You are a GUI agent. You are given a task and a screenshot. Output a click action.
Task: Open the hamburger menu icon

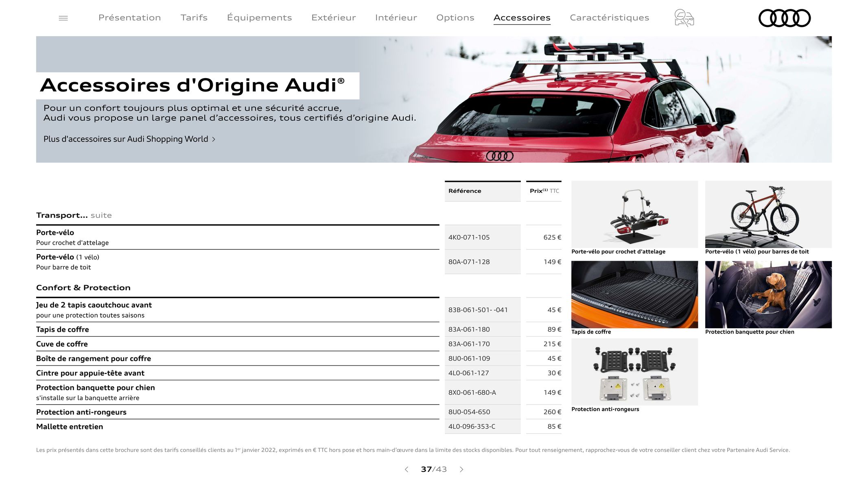(x=63, y=18)
